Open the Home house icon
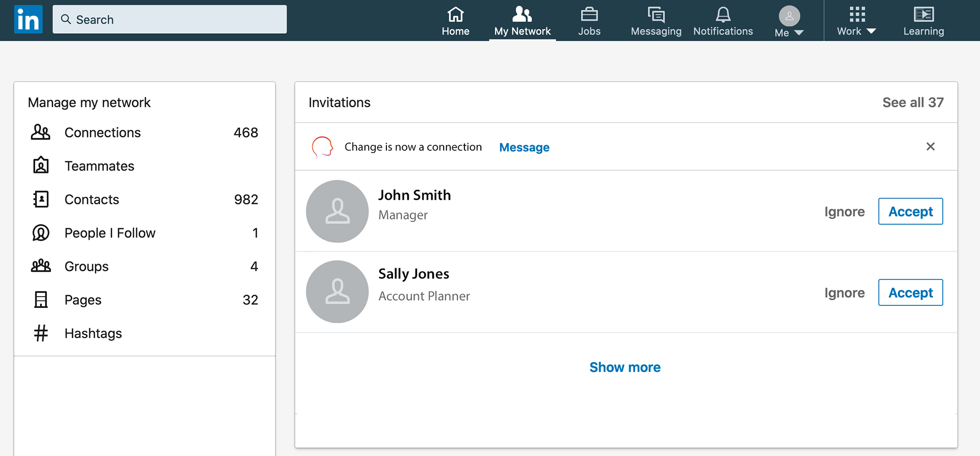The height and width of the screenshot is (456, 980). tap(455, 14)
